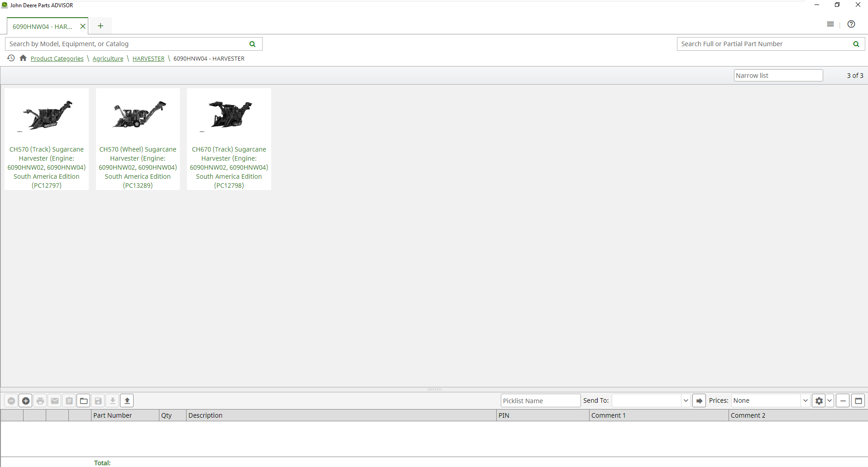
Task: Save the picklist with floppy icon
Action: point(98,400)
